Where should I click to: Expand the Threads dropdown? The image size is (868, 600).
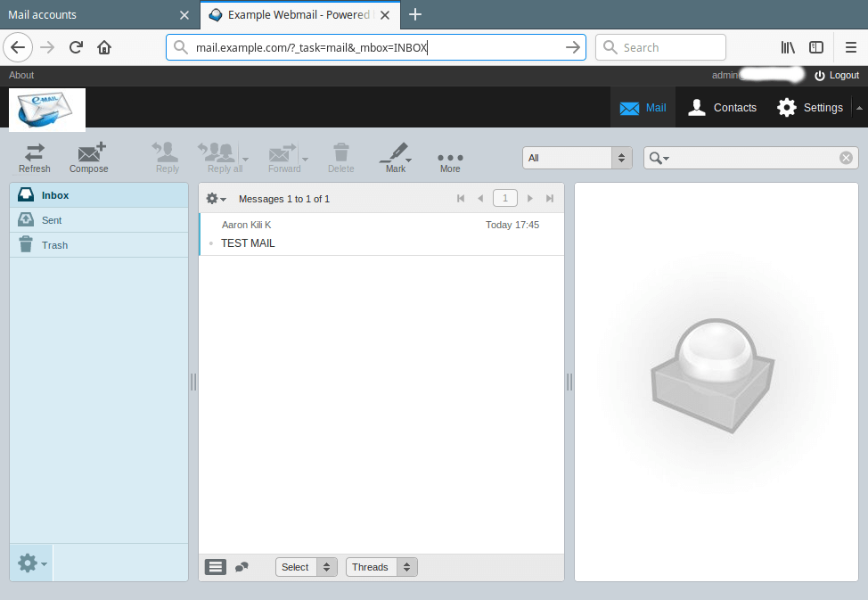tap(381, 567)
